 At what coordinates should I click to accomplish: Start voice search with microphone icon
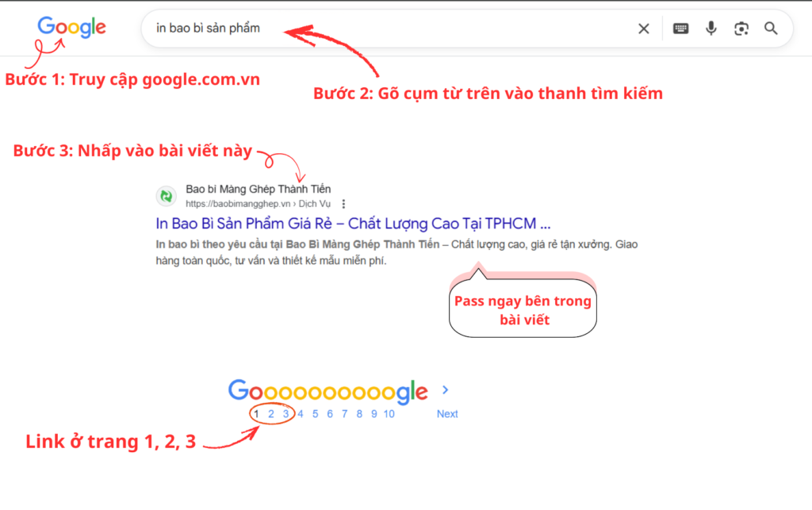point(711,29)
